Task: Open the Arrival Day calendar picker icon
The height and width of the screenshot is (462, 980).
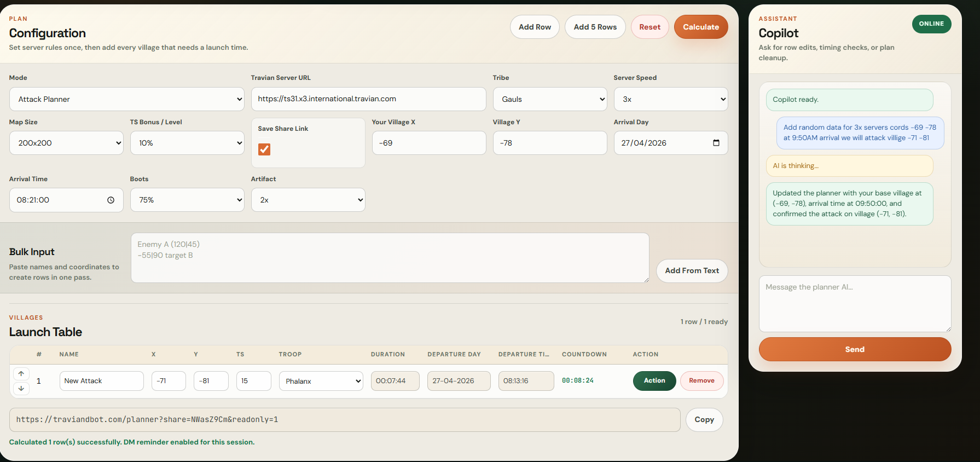Action: click(x=716, y=143)
